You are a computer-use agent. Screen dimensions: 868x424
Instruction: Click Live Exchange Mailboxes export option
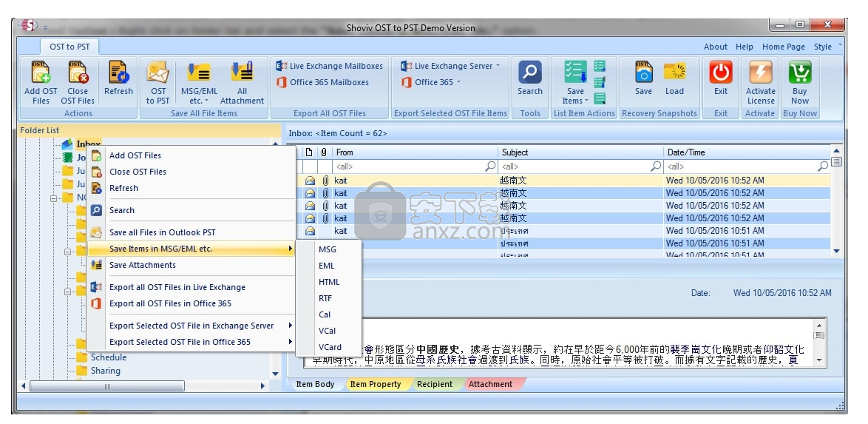329,66
